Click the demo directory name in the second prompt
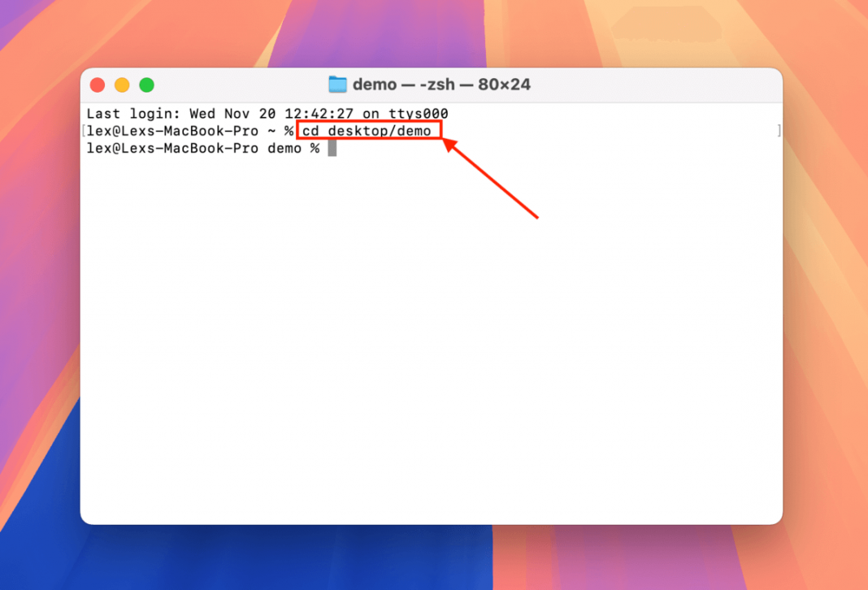Screen dimensions: 868x590 [285, 148]
